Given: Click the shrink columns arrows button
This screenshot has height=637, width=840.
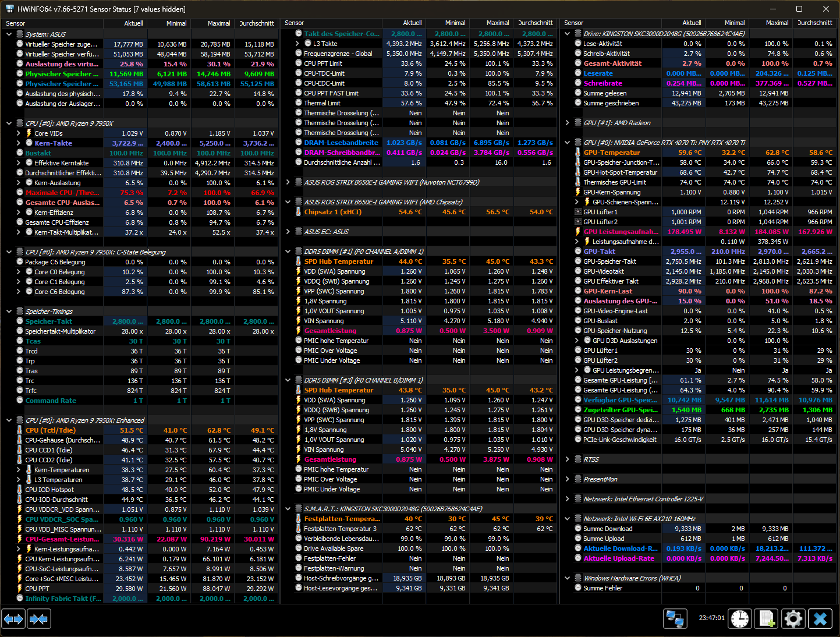Looking at the screenshot, I should [x=39, y=618].
